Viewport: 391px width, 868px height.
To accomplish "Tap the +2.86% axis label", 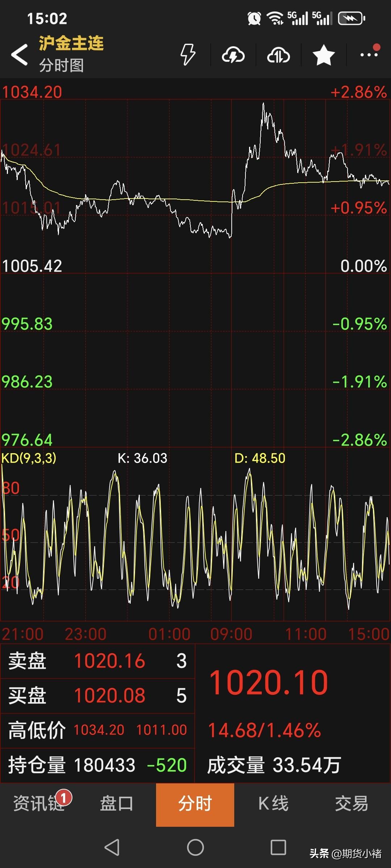I will pos(358,92).
